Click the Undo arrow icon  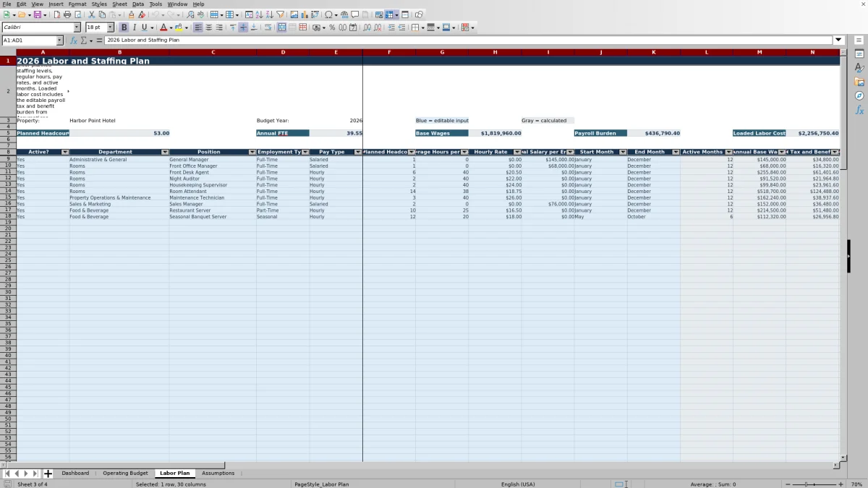pyautogui.click(x=156, y=14)
